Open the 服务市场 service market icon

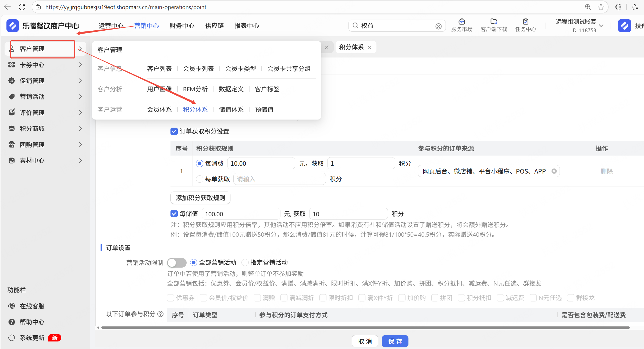tap(461, 22)
